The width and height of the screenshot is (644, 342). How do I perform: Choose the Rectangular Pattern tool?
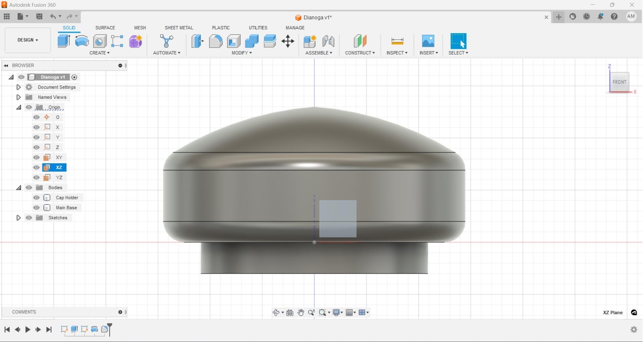[x=117, y=41]
